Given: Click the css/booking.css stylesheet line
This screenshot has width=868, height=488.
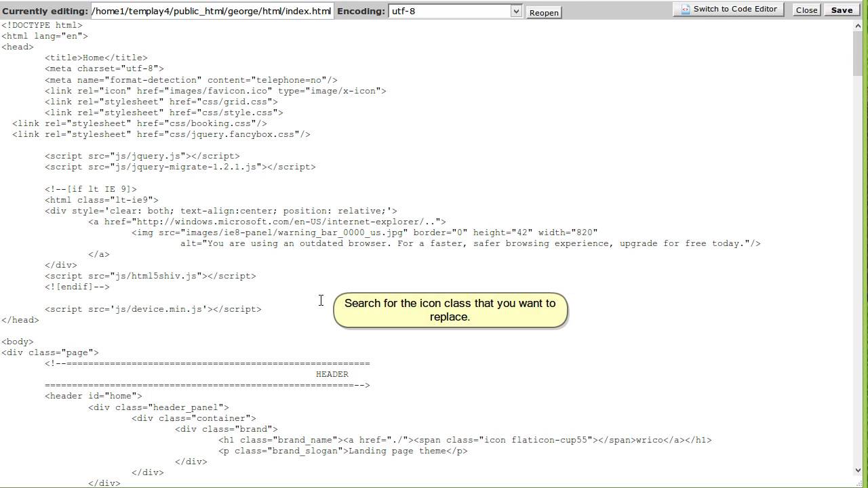Looking at the screenshot, I should pos(140,123).
